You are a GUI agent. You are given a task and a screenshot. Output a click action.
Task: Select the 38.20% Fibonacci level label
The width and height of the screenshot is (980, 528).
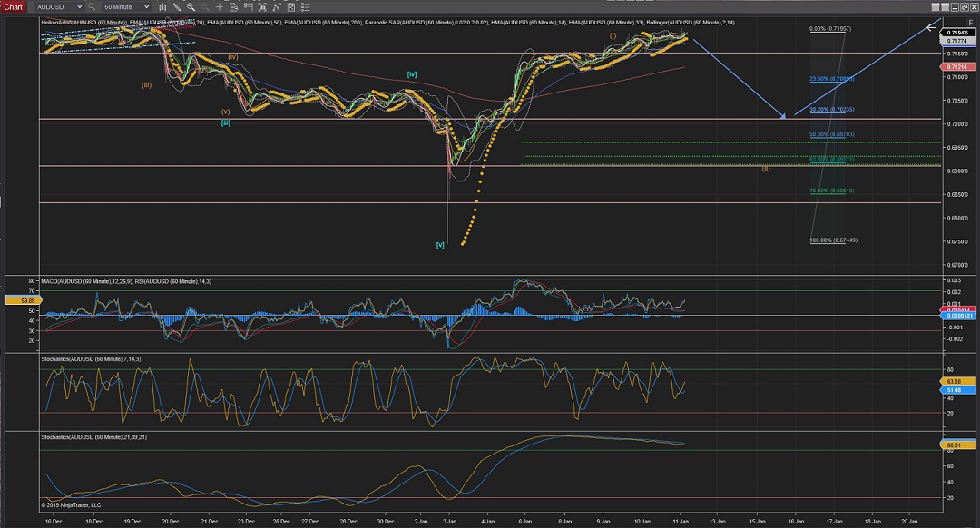click(831, 110)
